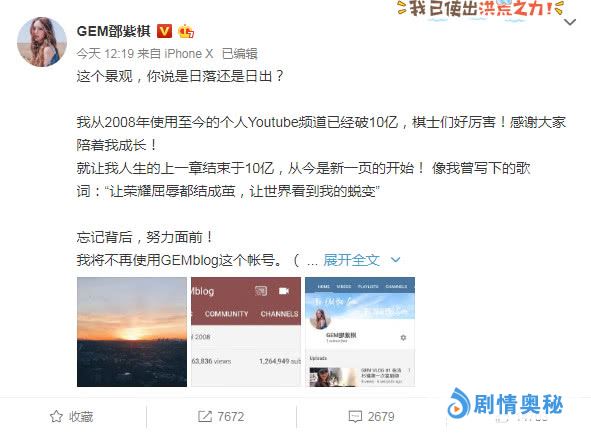Open the blue YouTube channel page thumbnail

pyautogui.click(x=360, y=332)
